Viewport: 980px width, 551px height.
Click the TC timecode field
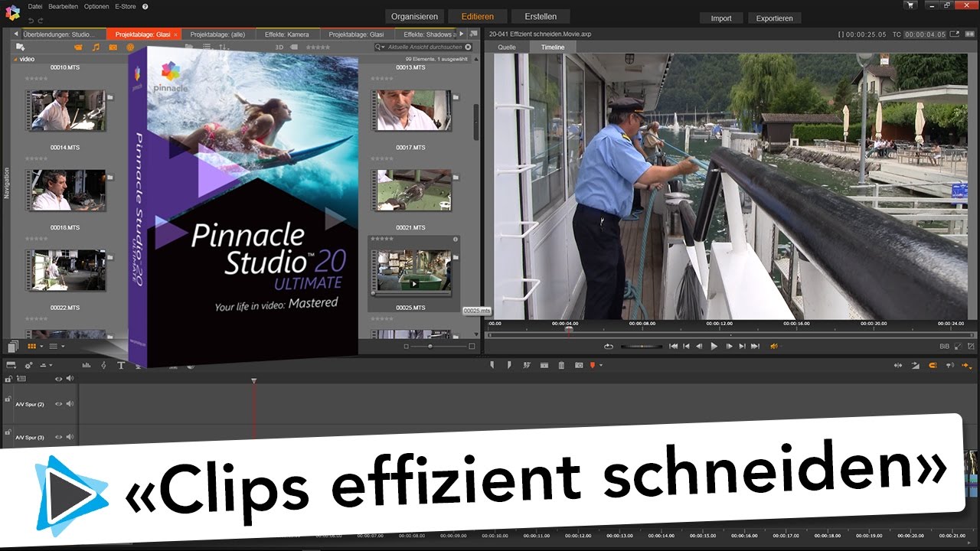(925, 34)
